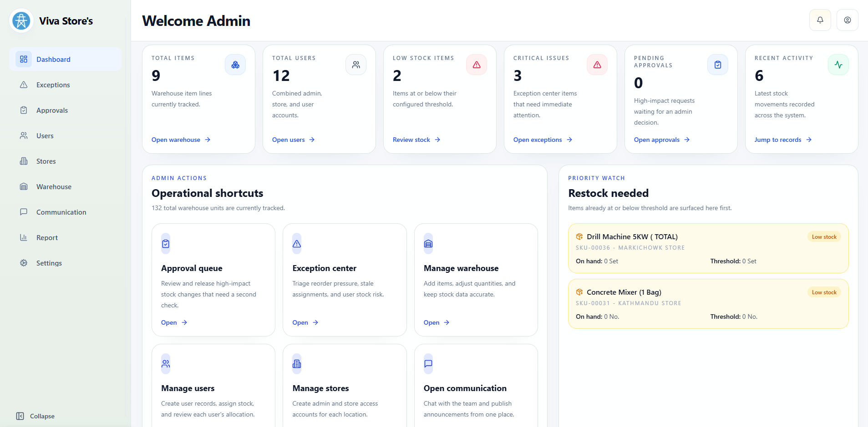Click the Open communication chat icon
This screenshot has width=868, height=427.
[x=428, y=364]
